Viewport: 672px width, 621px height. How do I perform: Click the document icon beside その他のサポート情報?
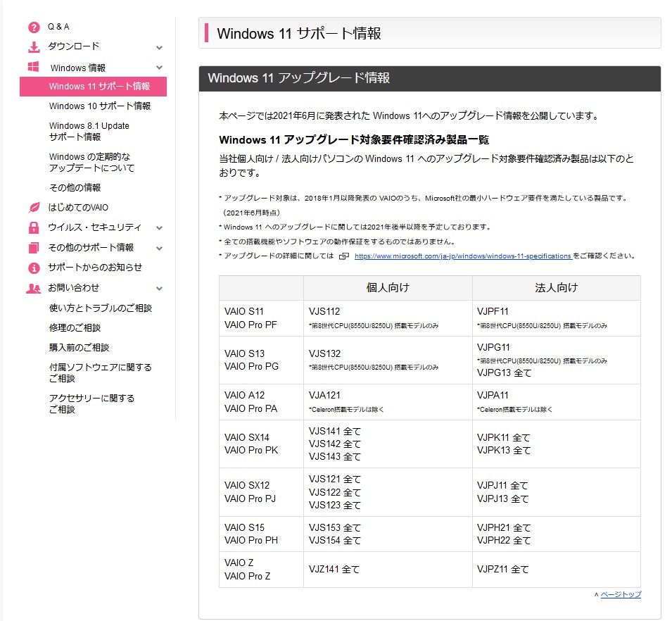click(34, 247)
